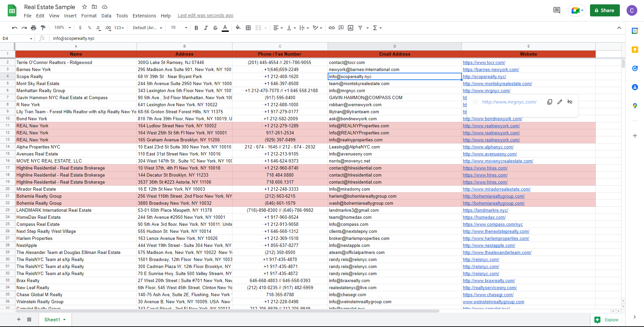Open number format 123 dropdown

pos(119,28)
